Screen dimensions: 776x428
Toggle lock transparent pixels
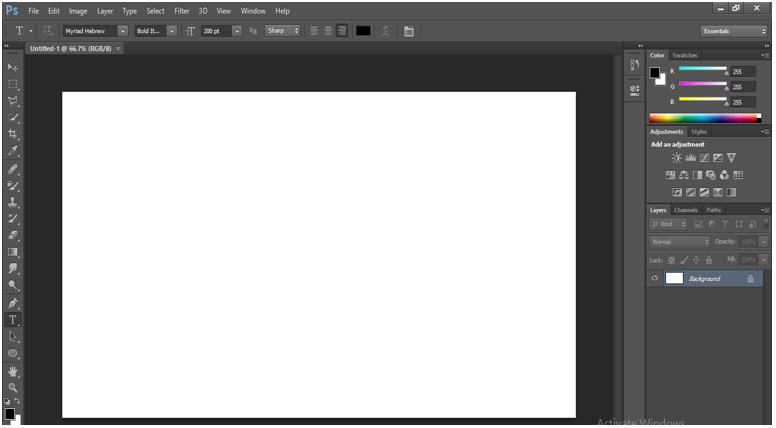point(671,260)
